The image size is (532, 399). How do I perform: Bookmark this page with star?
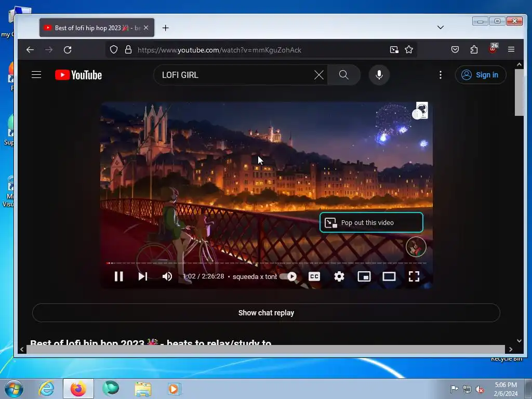(x=409, y=50)
